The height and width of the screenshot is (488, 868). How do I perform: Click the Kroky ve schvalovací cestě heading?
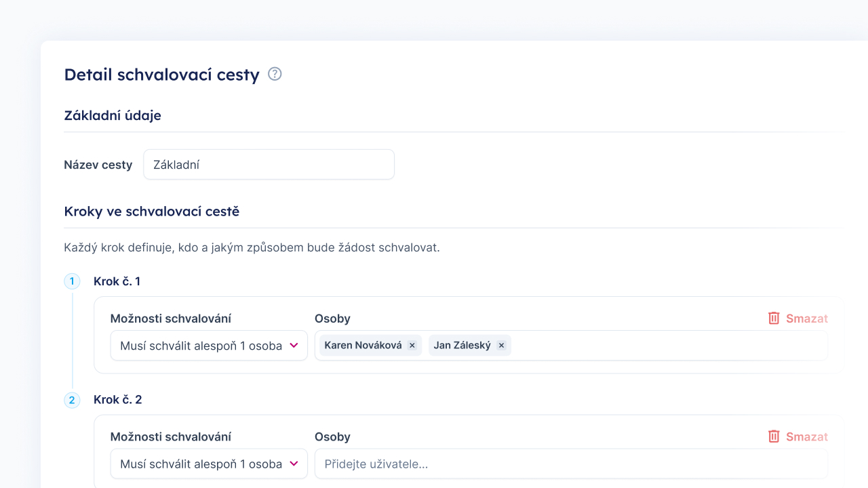pos(151,211)
